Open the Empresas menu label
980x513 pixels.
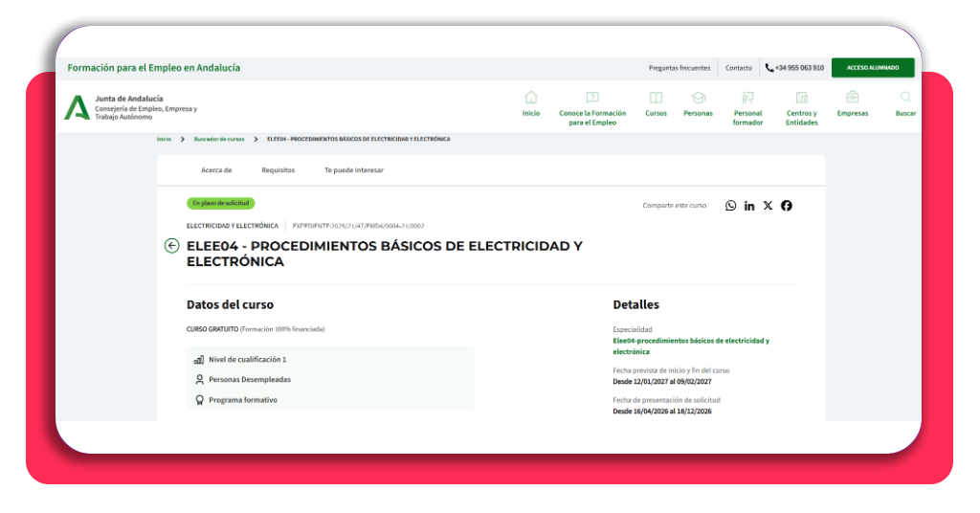pyautogui.click(x=853, y=113)
